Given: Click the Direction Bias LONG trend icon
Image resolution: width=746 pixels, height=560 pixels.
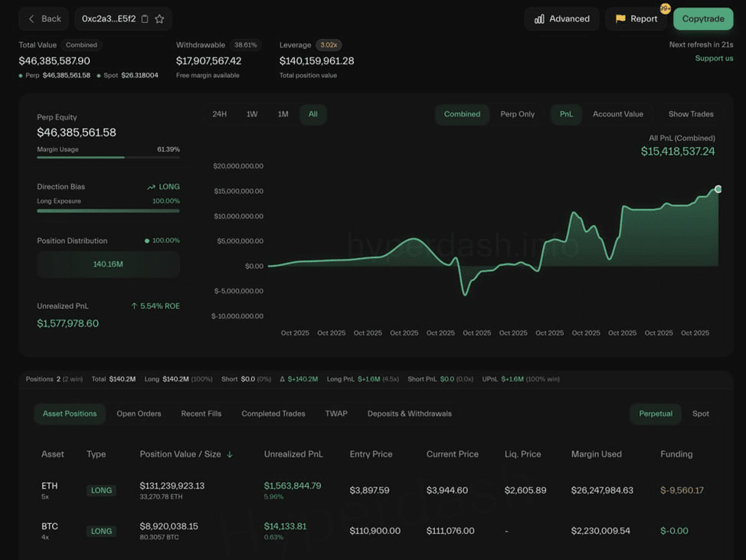Looking at the screenshot, I should pyautogui.click(x=152, y=187).
